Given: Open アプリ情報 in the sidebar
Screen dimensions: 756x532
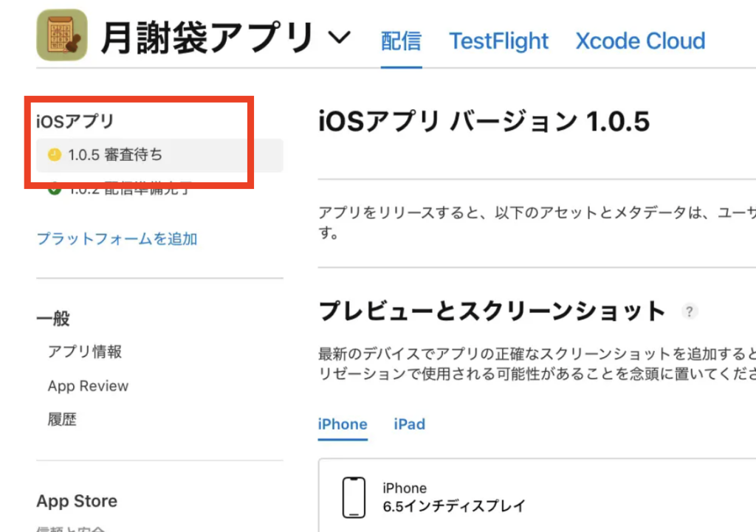Looking at the screenshot, I should [x=85, y=351].
